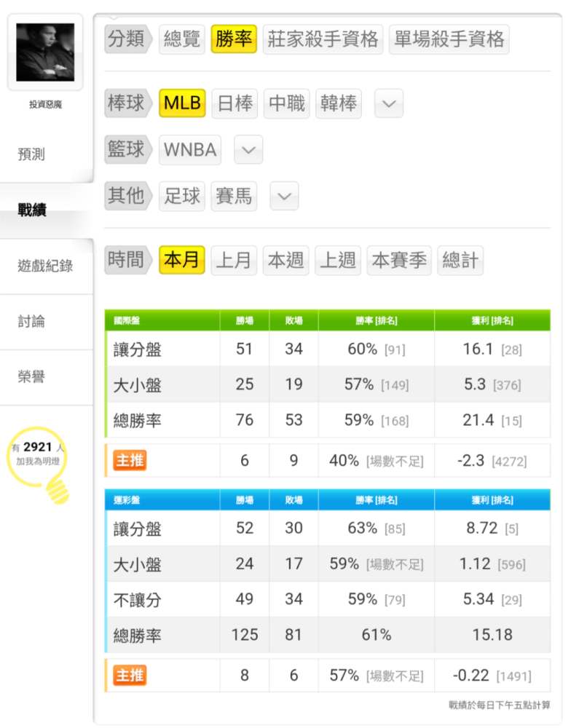Open the 遊戲紀錄 sidebar tab
The height and width of the screenshot is (728, 579).
tap(47, 266)
